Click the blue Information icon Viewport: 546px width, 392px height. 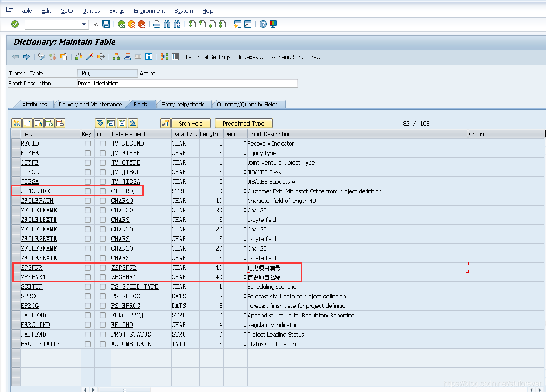pyautogui.click(x=149, y=56)
